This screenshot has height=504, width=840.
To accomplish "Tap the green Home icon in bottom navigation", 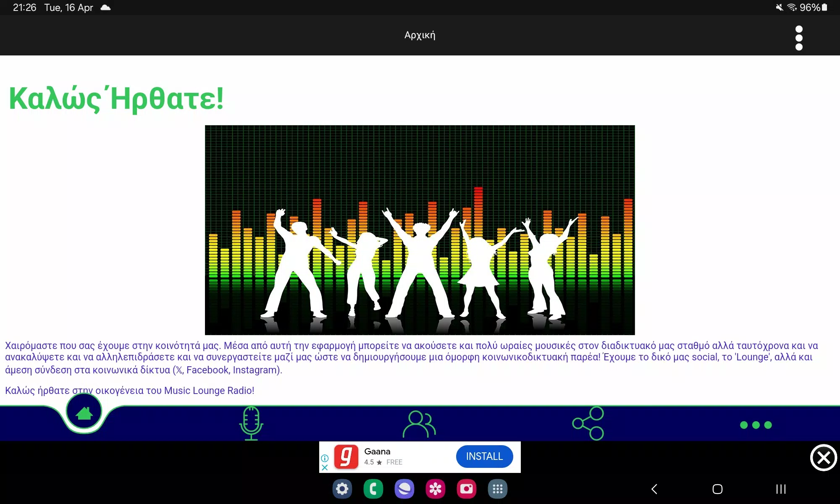I will (x=84, y=413).
